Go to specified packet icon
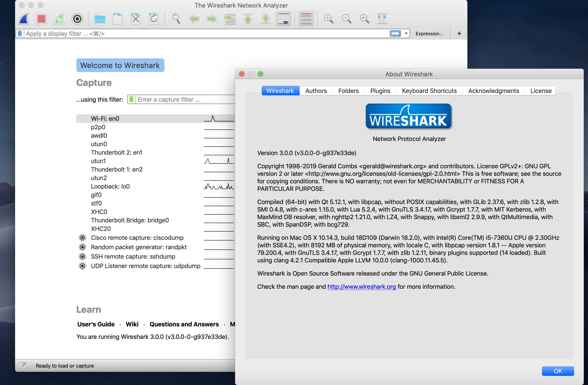 click(x=230, y=19)
